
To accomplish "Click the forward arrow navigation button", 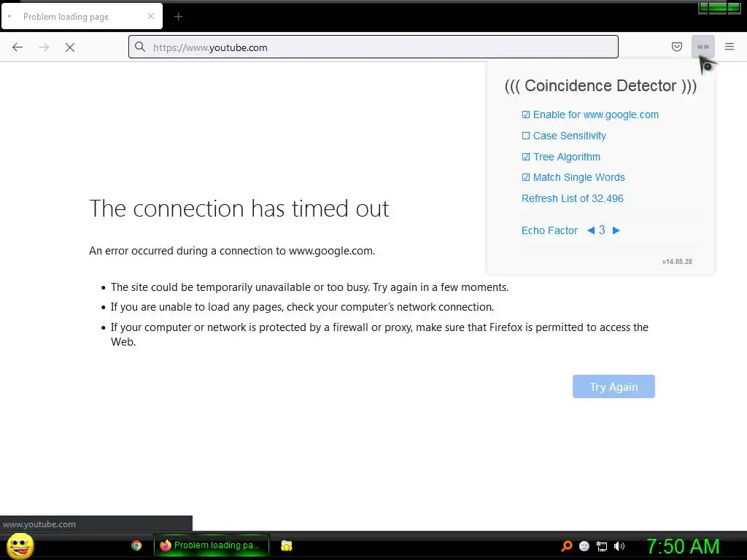I will point(44,47).
